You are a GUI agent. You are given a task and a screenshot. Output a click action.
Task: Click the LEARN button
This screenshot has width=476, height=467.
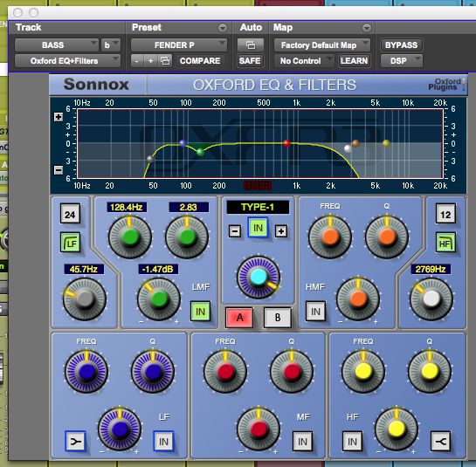tap(354, 61)
